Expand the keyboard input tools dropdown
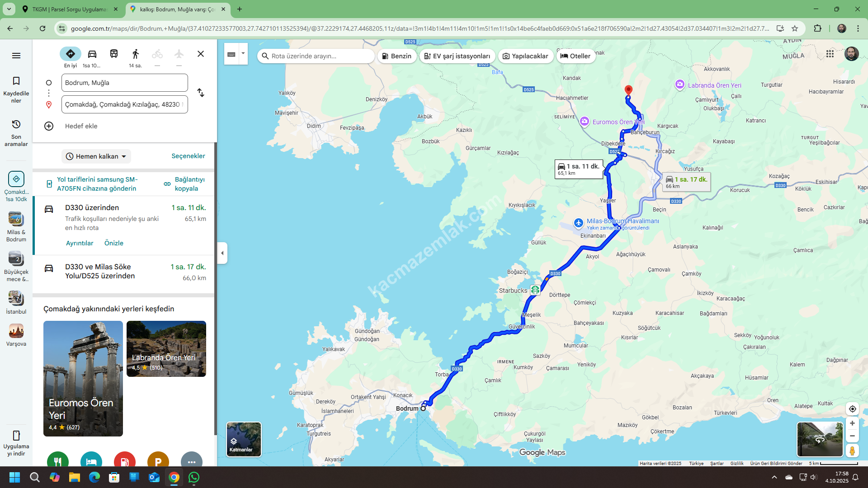 point(243,53)
